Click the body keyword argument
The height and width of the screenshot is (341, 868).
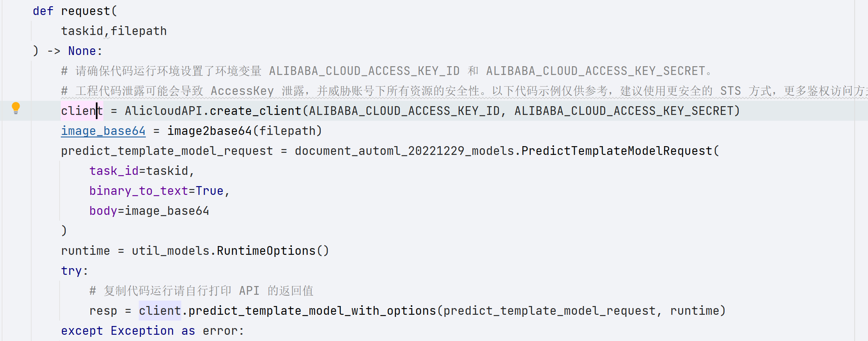[x=103, y=211]
